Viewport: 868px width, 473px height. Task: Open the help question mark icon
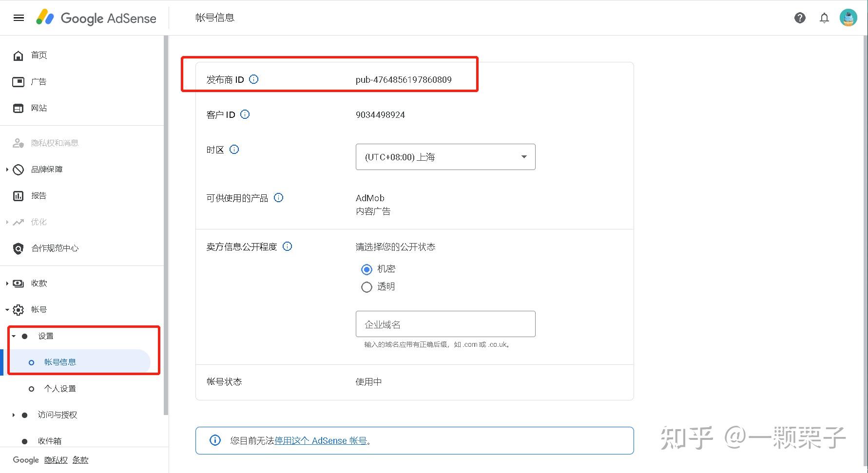click(800, 18)
